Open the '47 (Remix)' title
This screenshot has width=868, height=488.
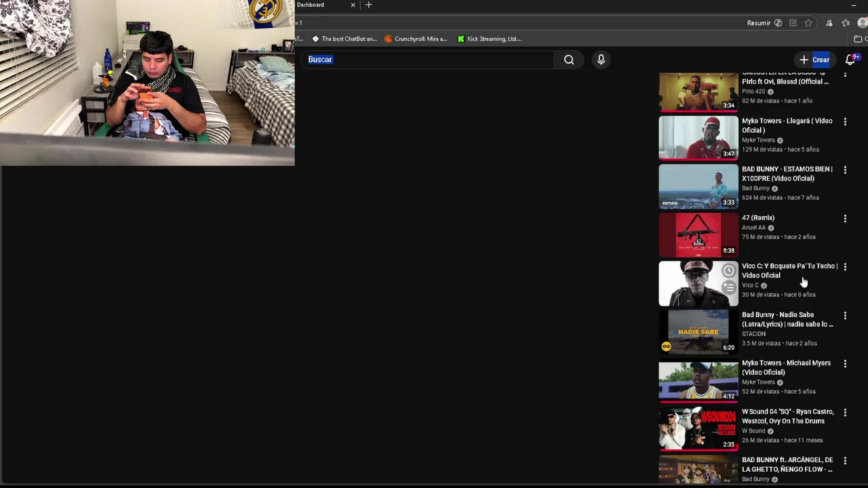tap(758, 218)
